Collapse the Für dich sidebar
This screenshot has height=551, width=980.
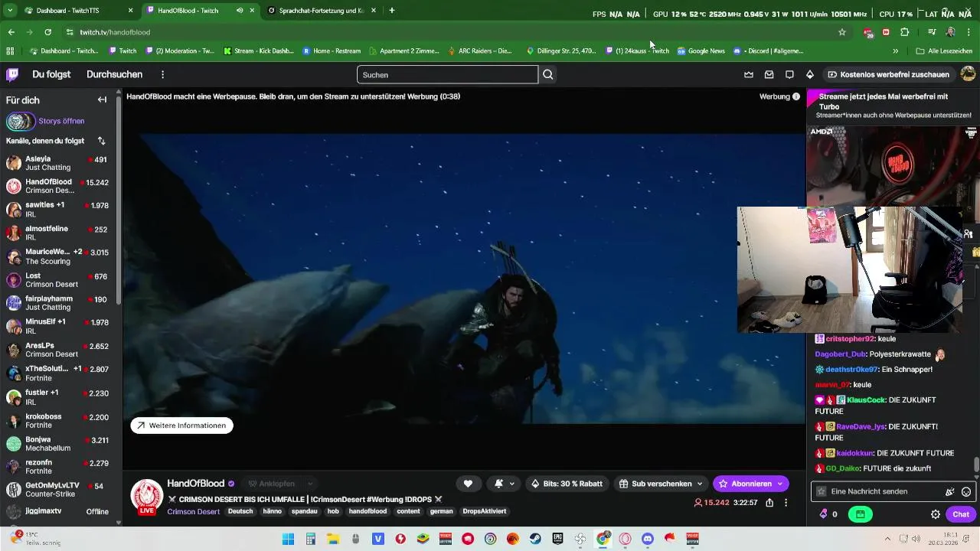102,99
